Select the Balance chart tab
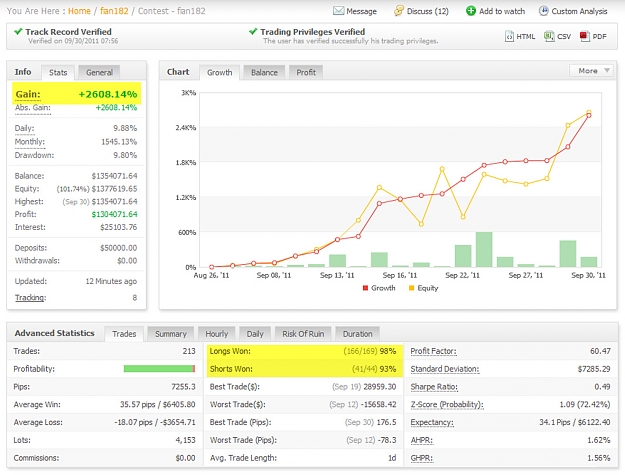 point(264,73)
